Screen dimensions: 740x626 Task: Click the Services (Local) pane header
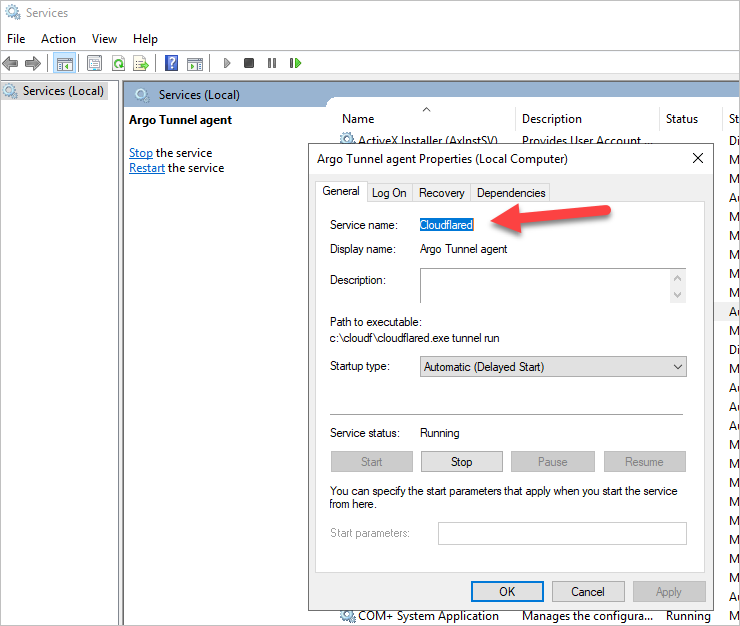tap(199, 95)
